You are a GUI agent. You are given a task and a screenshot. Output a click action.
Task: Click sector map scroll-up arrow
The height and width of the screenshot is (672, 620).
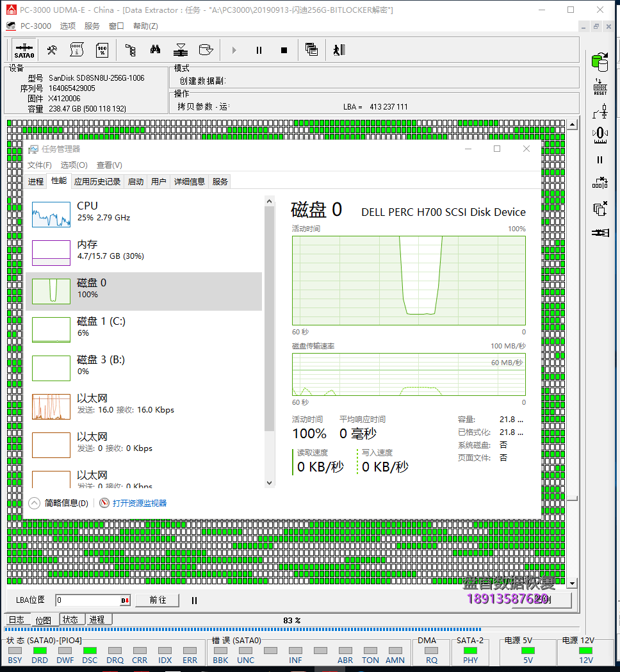coord(573,125)
